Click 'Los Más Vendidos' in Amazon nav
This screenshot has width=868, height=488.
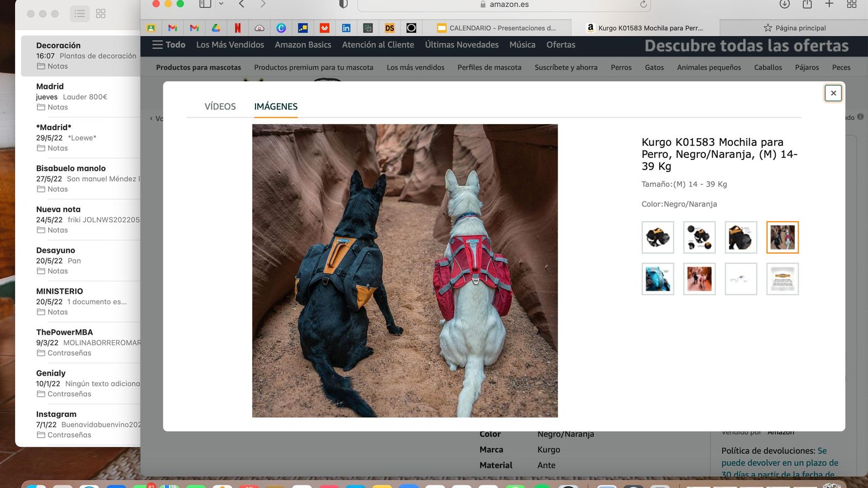coord(230,45)
